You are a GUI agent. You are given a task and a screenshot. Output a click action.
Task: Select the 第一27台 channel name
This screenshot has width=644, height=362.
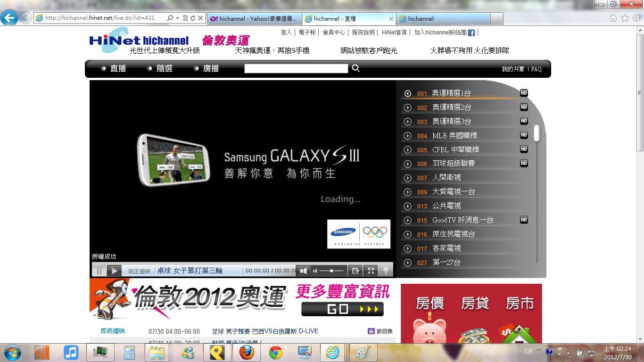pos(446,263)
